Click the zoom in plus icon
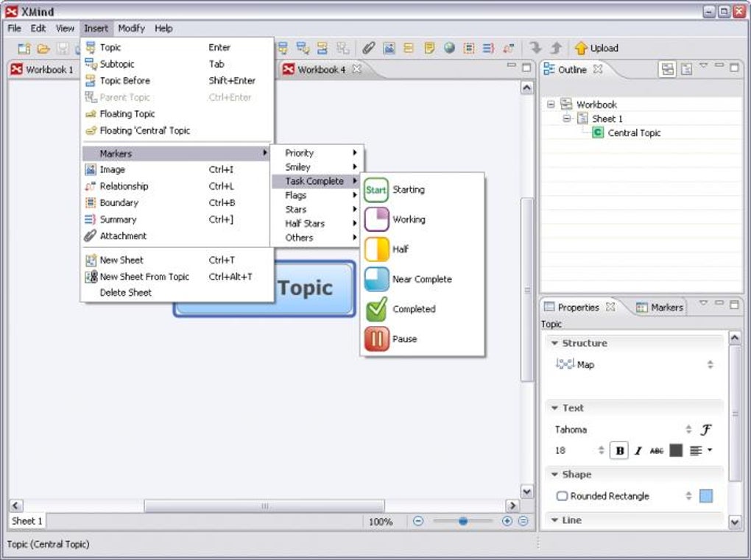Viewport: 751px width, 560px height. click(x=507, y=521)
